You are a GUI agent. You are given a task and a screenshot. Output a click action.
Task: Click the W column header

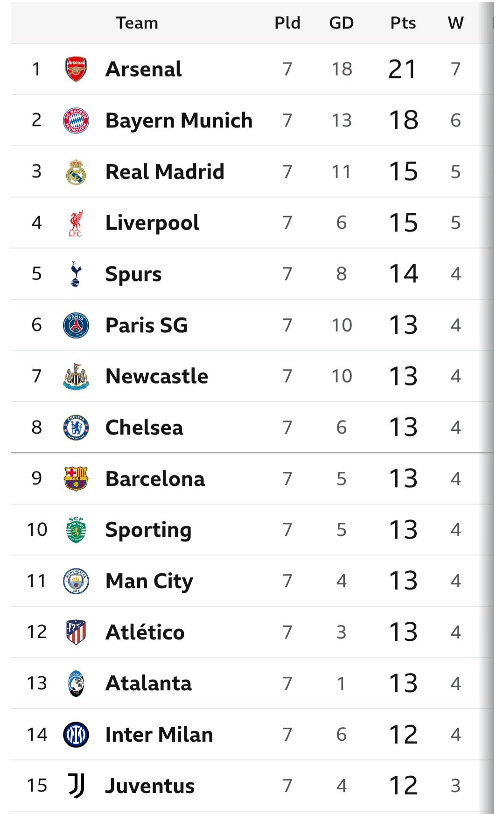[455, 23]
